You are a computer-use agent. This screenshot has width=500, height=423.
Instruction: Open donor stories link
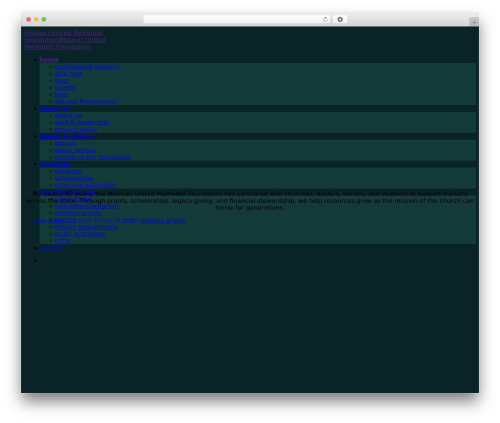75,150
